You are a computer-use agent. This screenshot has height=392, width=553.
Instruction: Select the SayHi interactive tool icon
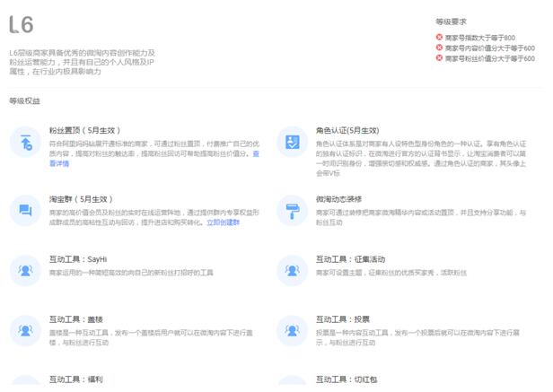click(x=25, y=268)
